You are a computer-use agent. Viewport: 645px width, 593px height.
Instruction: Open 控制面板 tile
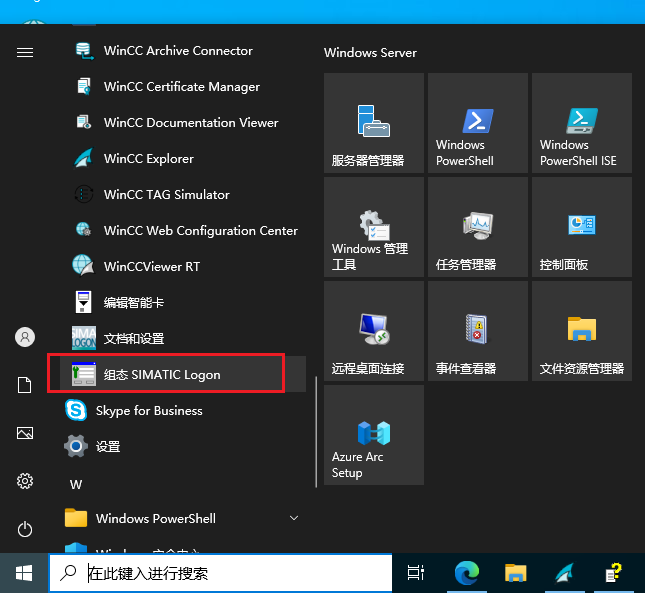point(581,227)
